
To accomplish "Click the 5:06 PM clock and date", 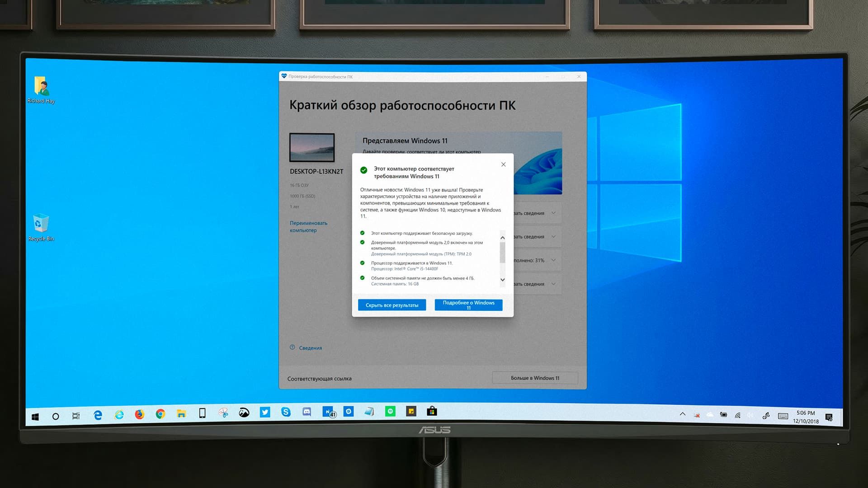I will pyautogui.click(x=806, y=417).
